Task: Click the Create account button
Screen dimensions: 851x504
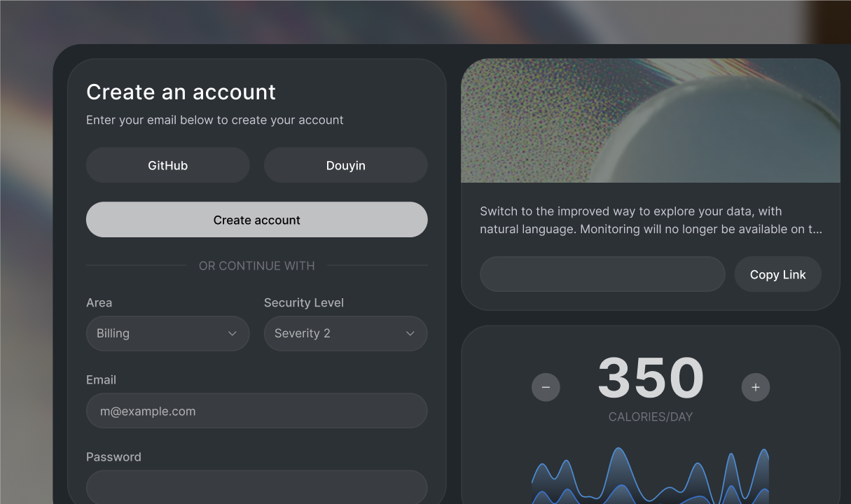Action: (257, 220)
